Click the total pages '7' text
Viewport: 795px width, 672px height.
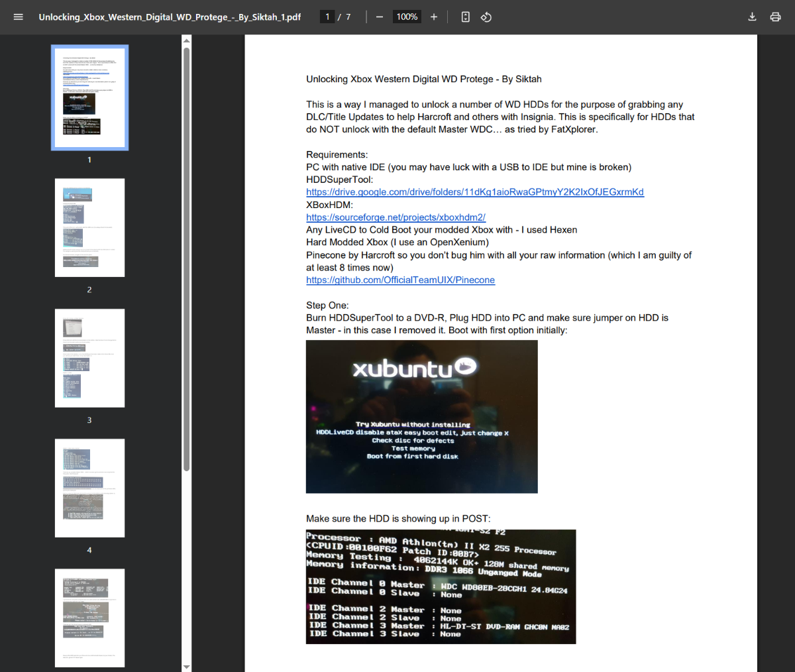click(348, 17)
